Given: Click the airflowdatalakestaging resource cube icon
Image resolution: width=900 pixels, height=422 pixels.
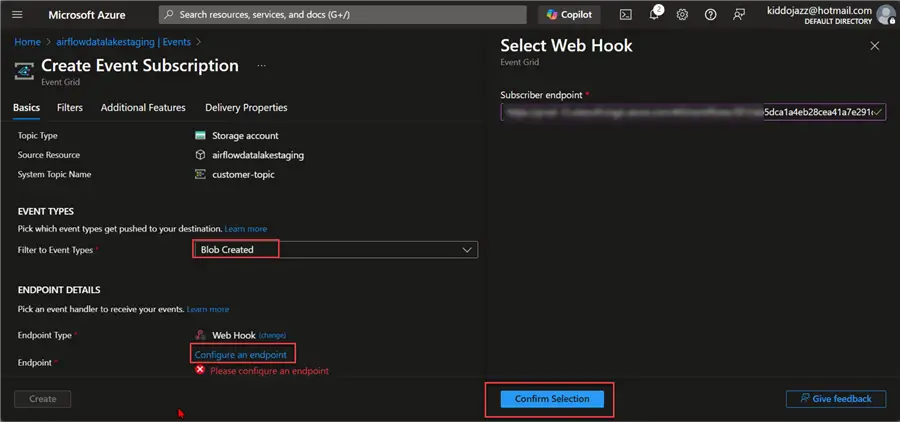Looking at the screenshot, I should tap(200, 155).
